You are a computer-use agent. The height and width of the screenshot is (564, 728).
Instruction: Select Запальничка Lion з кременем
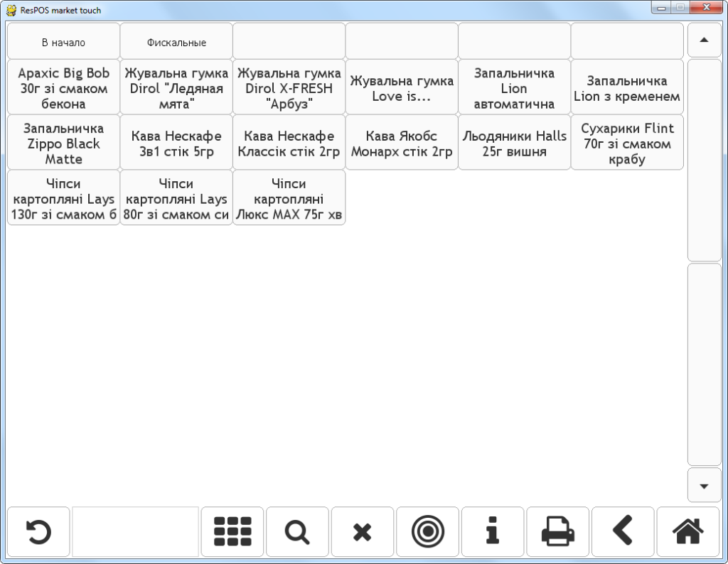click(627, 87)
